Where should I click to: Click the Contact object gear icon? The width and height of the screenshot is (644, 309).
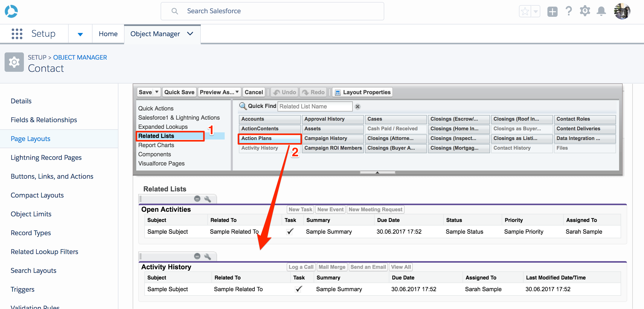(14, 62)
